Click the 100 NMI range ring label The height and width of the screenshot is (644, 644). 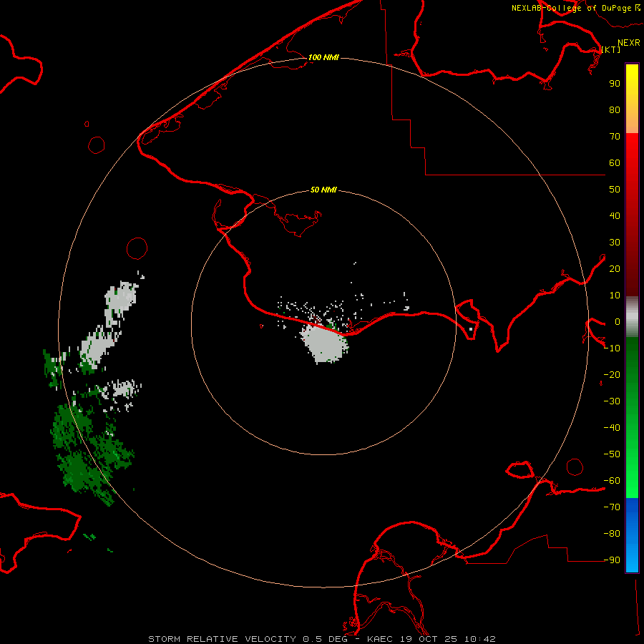tap(323, 57)
